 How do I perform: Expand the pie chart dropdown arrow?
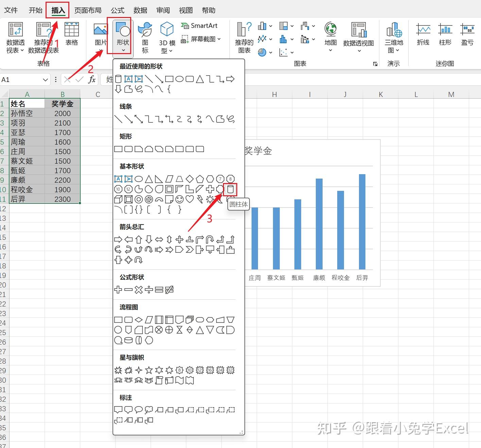271,52
